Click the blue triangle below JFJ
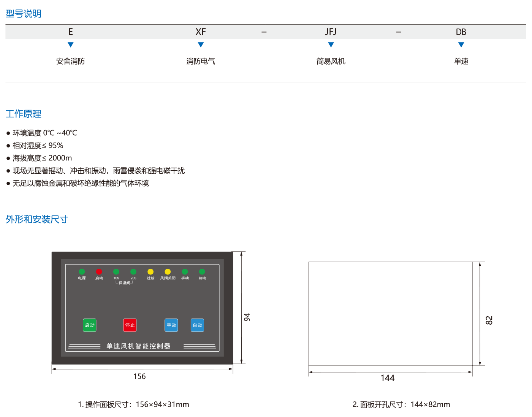Image resolution: width=532 pixels, height=417 pixels. point(331,45)
